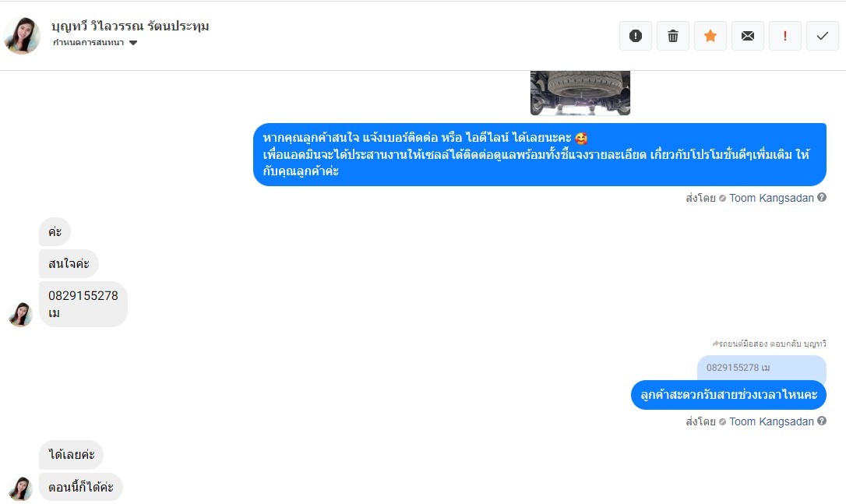Open the กำหนดการสนทนา dropdown arrow
This screenshot has width=846, height=504.
(133, 43)
